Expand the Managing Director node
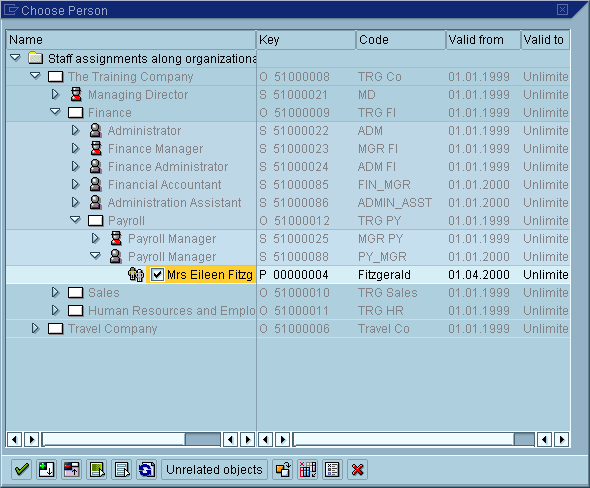This screenshot has height=488, width=590. click(55, 94)
